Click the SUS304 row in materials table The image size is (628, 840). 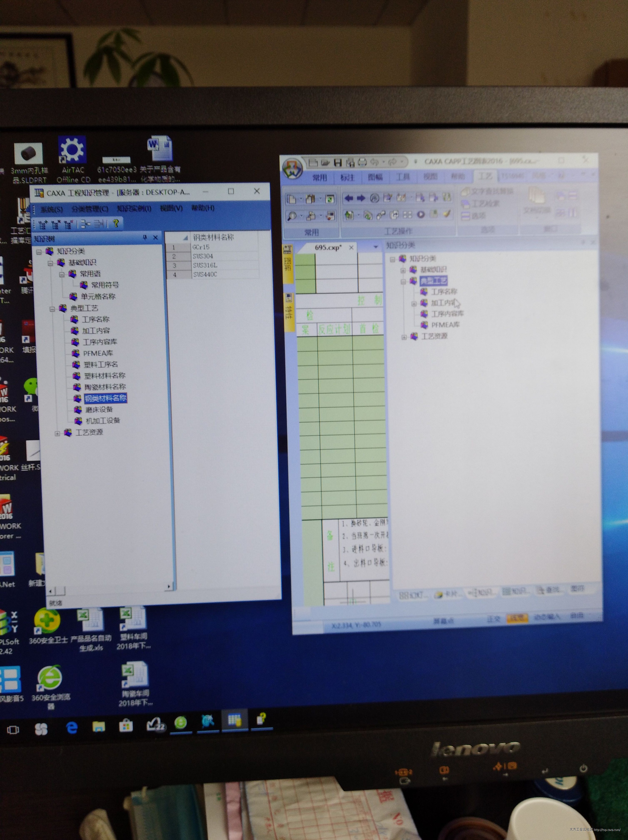pos(203,256)
